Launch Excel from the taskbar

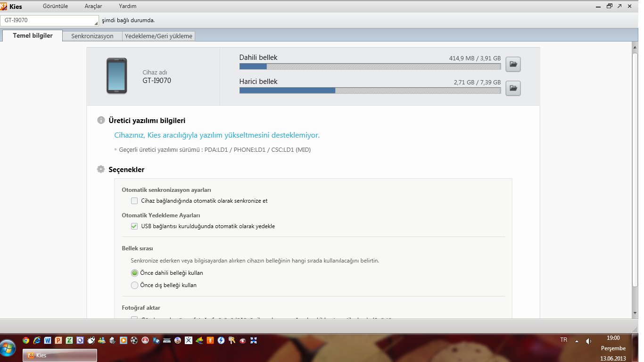point(69,340)
